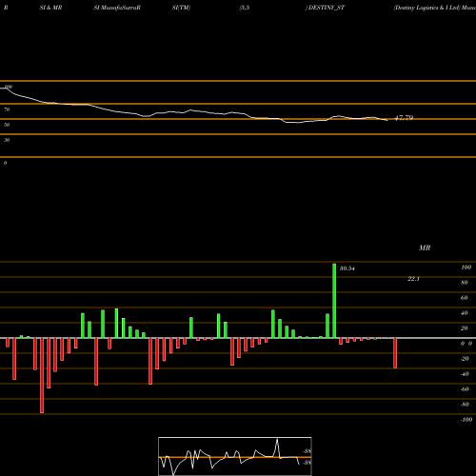Click the 70 level label on RSI axis
Viewport: 476px width, 476px height.
7,109
